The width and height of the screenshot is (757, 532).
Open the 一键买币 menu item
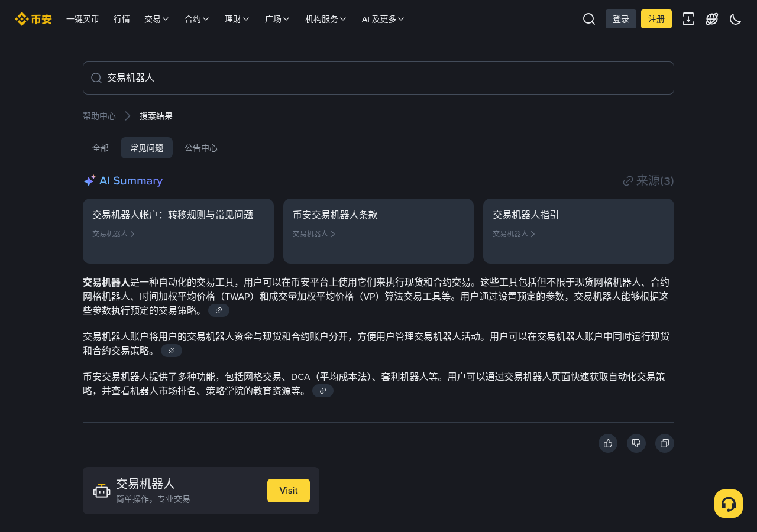(83, 19)
